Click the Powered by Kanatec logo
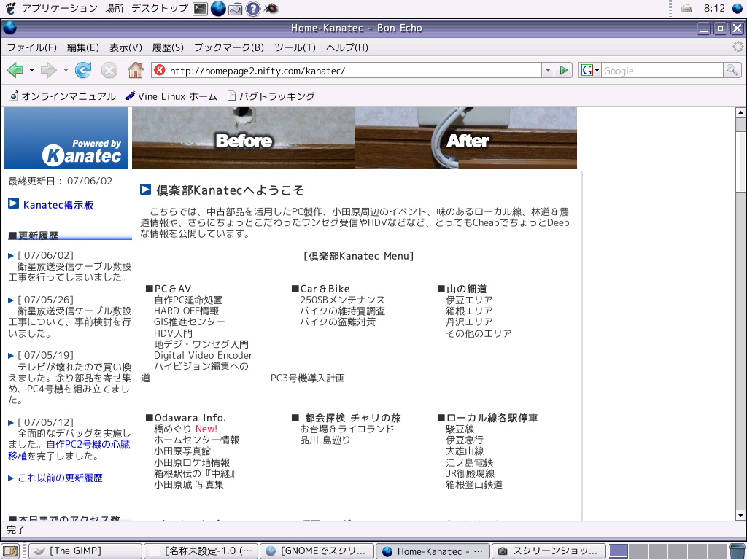The width and height of the screenshot is (747, 560). pyautogui.click(x=66, y=138)
